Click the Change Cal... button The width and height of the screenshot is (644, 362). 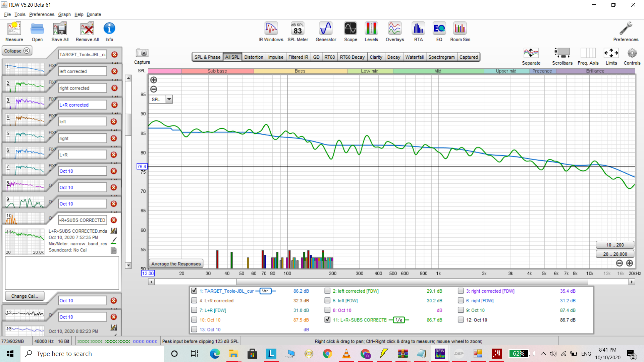(24, 296)
